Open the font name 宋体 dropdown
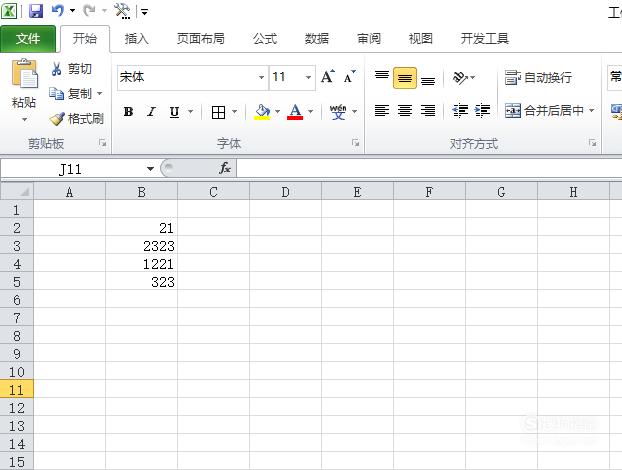The image size is (622, 470). 261,77
